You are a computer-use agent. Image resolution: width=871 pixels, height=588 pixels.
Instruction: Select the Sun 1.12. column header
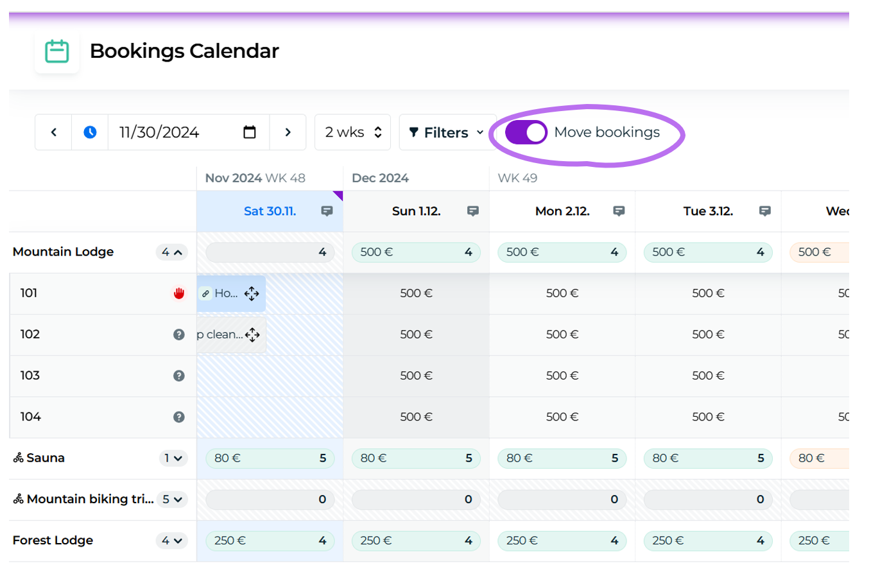coord(416,211)
